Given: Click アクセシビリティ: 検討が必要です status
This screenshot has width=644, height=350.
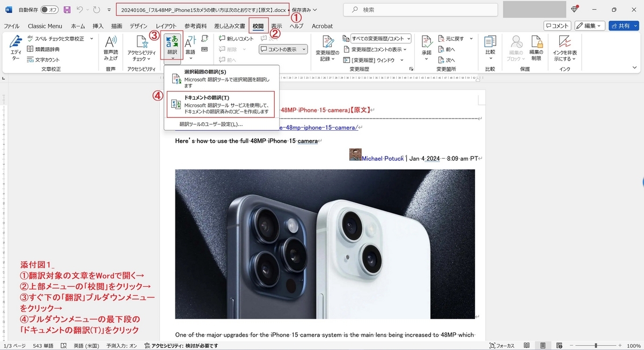Looking at the screenshot, I should pos(181,346).
